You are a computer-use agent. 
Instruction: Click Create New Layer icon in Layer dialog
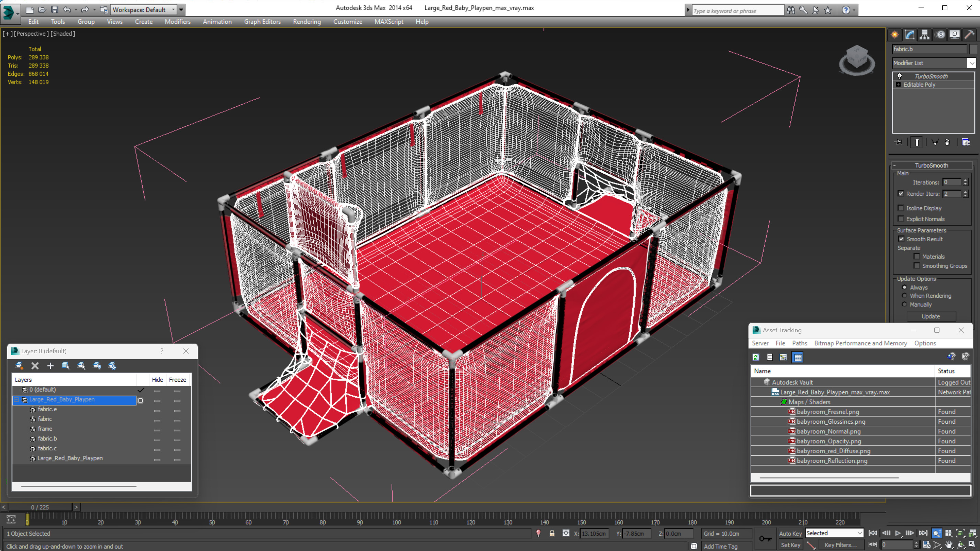pos(19,365)
